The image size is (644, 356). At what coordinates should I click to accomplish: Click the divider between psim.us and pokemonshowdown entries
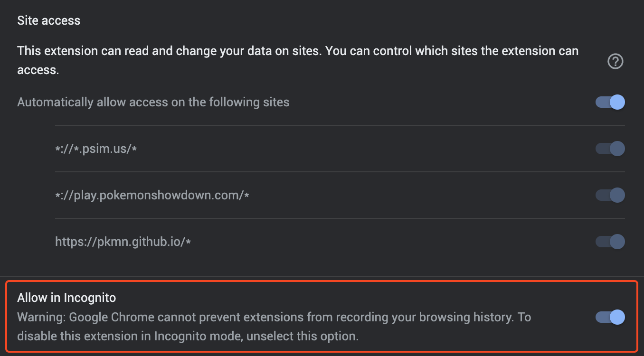(340, 172)
